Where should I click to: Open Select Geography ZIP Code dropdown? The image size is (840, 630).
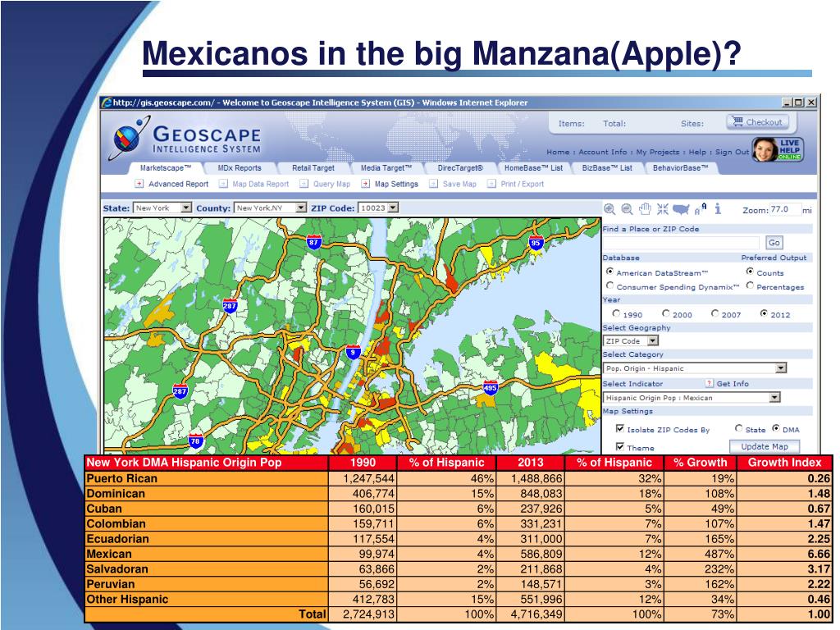(631, 340)
